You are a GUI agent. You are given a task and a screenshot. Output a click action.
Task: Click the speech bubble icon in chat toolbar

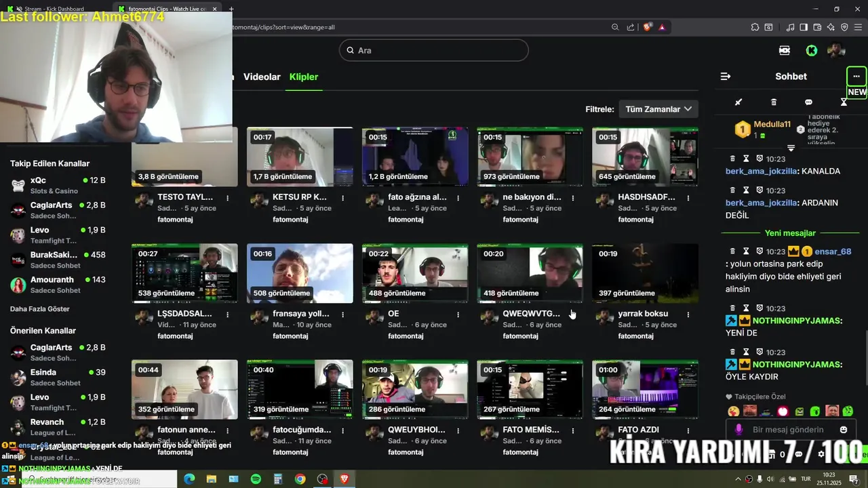[808, 102]
